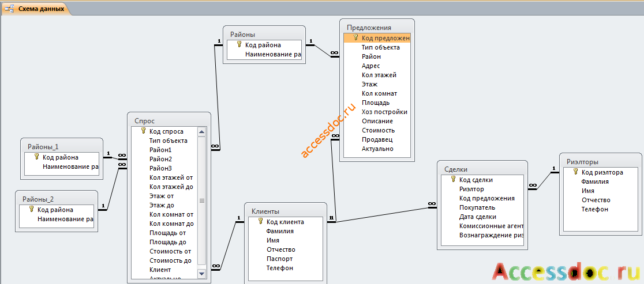Select field Актуально in Предложения
This screenshot has height=284, width=644.
[x=378, y=149]
